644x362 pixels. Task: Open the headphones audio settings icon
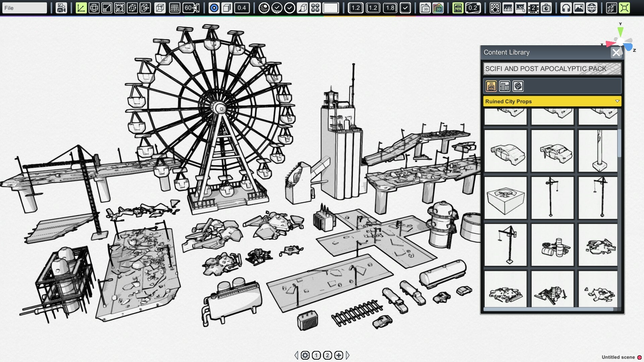(x=567, y=8)
